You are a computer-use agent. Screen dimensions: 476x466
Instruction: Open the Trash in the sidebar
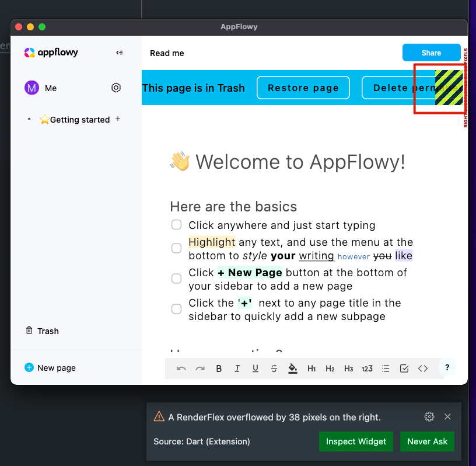[42, 331]
